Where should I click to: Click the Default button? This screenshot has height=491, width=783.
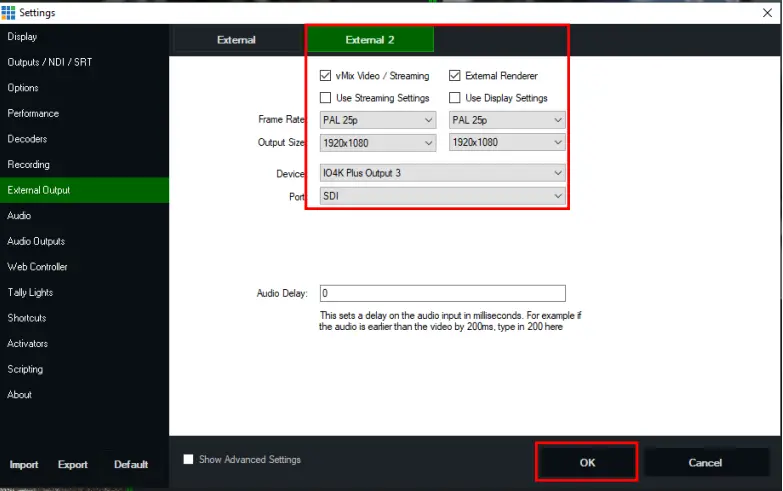click(x=131, y=465)
